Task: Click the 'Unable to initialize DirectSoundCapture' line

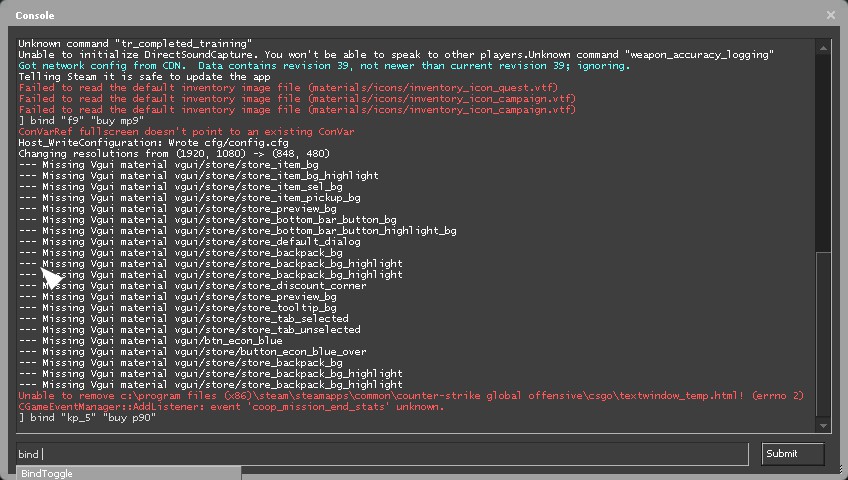Action: (x=396, y=55)
